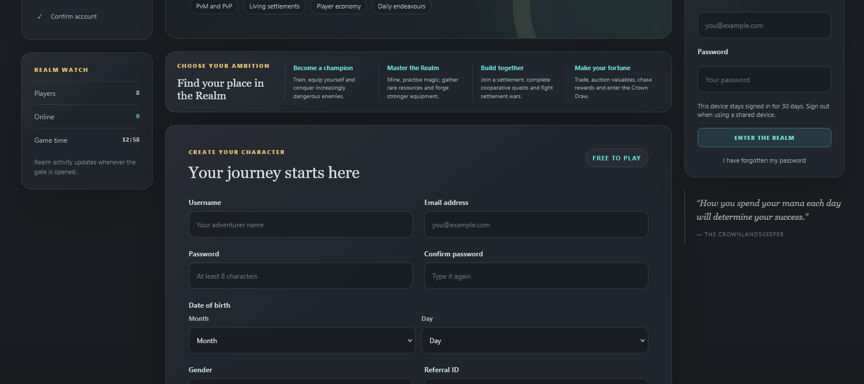Click the login email field in sidebar
The width and height of the screenshot is (864, 384).
(764, 25)
